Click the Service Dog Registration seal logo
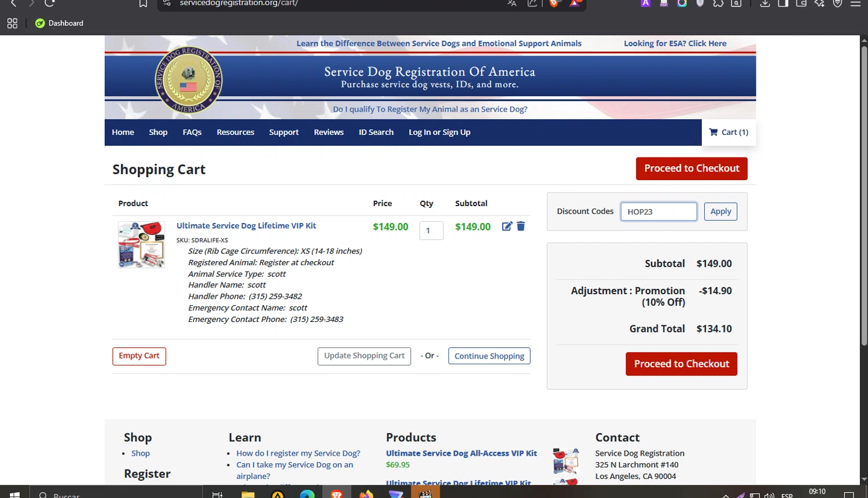The image size is (868, 498). pyautogui.click(x=189, y=79)
